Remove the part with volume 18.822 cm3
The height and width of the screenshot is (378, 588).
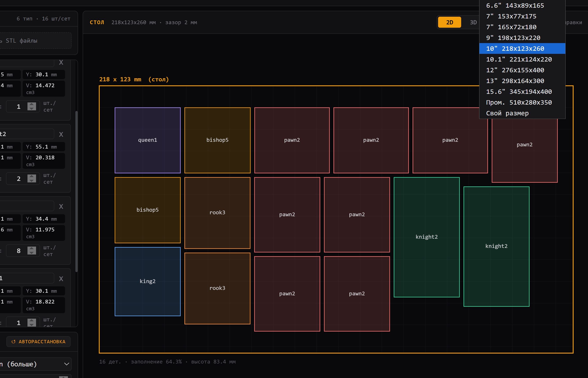[61, 279]
